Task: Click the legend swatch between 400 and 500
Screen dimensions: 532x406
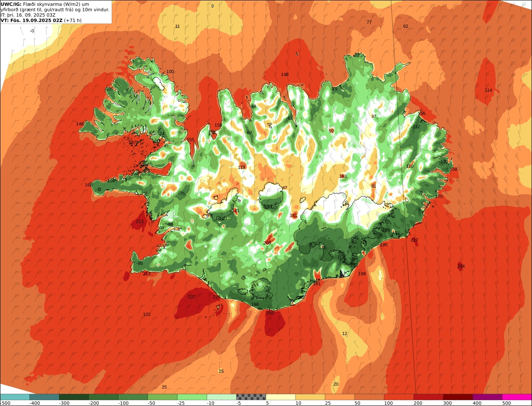Action: [488, 397]
